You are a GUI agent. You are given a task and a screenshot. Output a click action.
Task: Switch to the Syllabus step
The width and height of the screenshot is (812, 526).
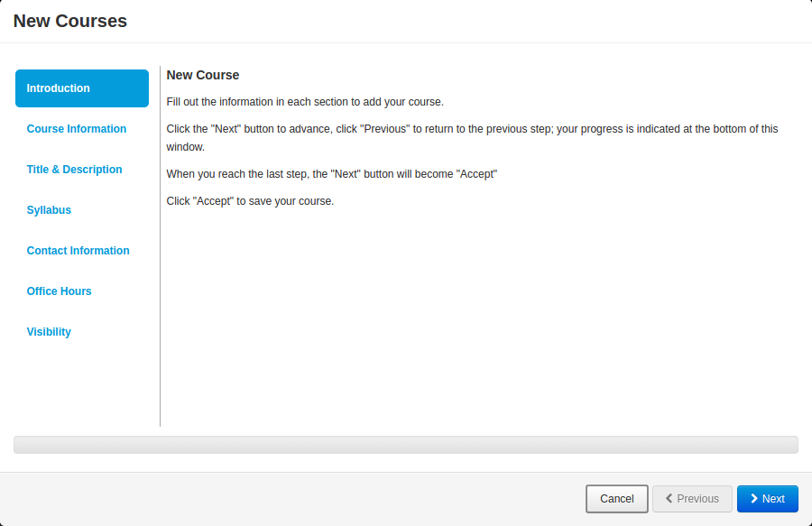(50, 210)
